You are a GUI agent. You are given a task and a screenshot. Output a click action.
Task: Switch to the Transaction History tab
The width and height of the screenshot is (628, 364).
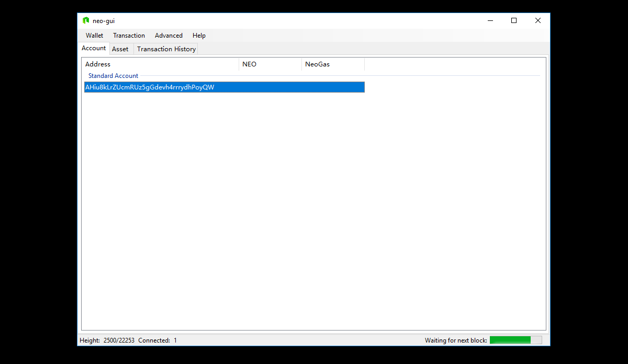pos(166,49)
